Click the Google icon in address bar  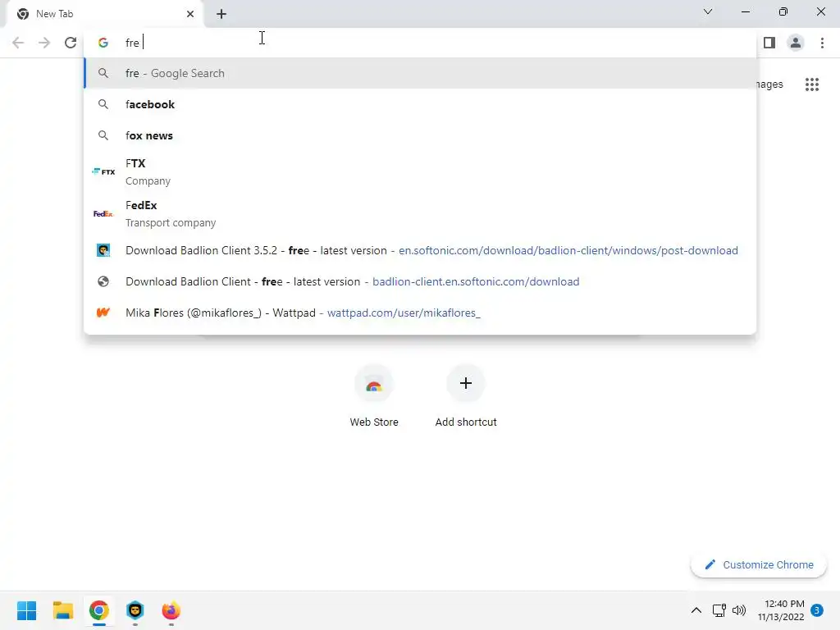click(x=103, y=43)
